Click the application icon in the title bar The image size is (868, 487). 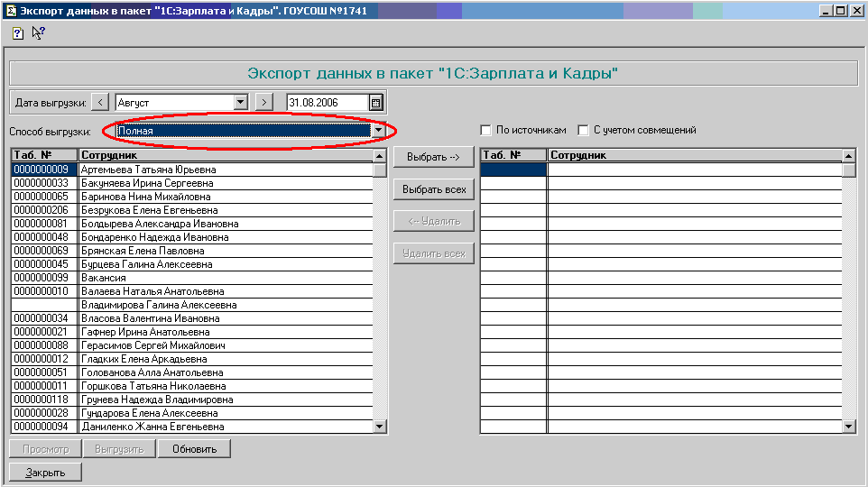click(11, 10)
